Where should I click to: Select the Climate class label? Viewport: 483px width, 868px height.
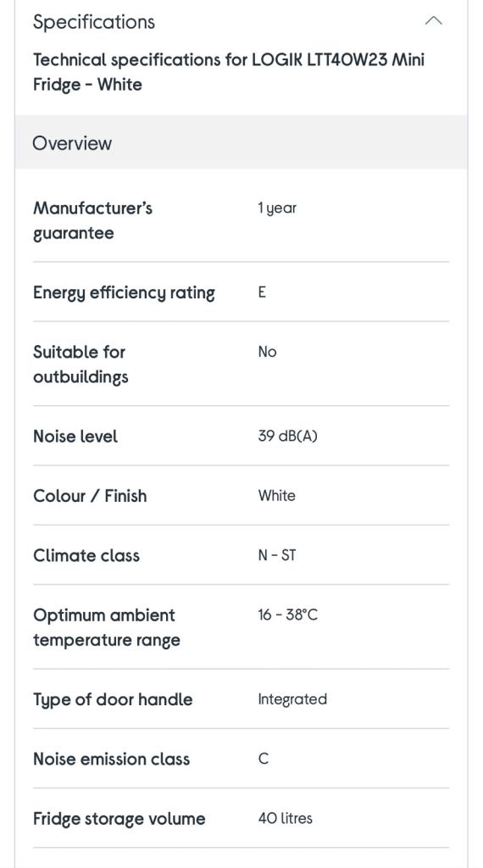click(x=86, y=555)
